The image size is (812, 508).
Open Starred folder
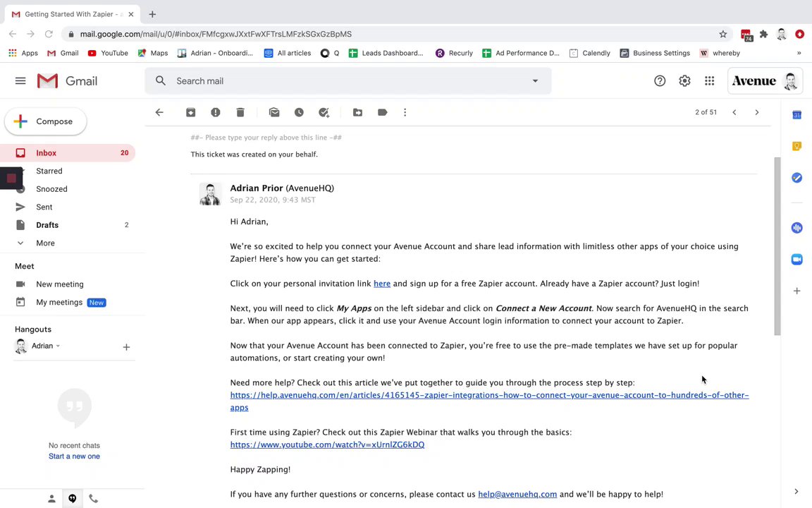click(68, 171)
